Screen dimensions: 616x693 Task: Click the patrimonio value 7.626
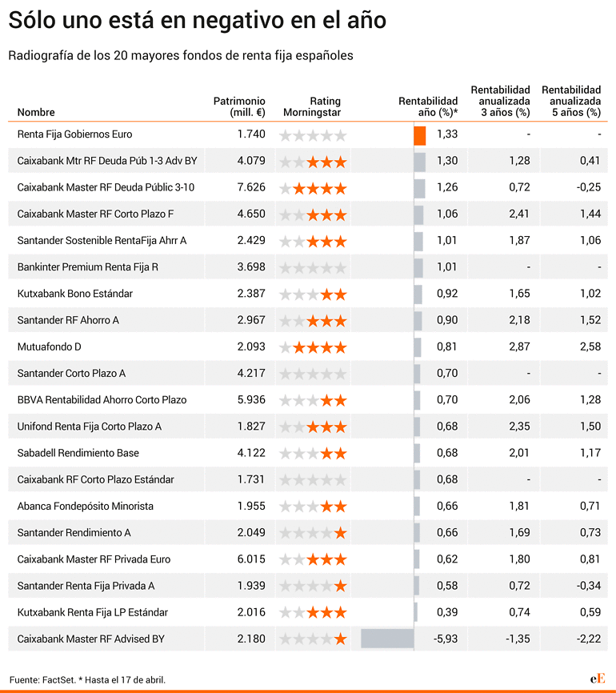[251, 187]
